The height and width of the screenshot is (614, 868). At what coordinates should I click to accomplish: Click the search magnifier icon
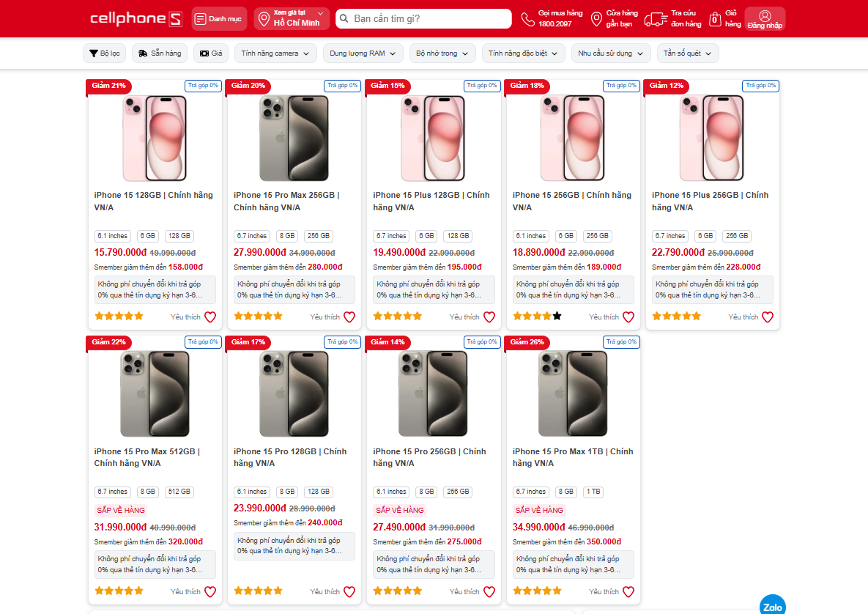(344, 18)
